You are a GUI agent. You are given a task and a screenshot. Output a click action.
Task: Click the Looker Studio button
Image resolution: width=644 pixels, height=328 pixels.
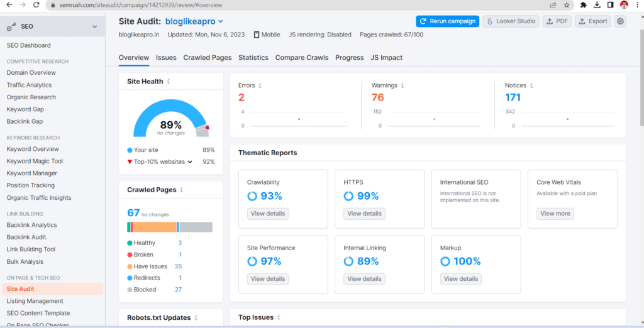[x=511, y=21]
